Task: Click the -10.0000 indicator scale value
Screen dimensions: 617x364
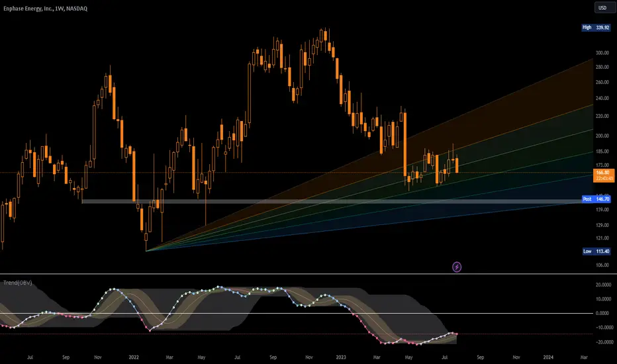Action: pos(604,328)
